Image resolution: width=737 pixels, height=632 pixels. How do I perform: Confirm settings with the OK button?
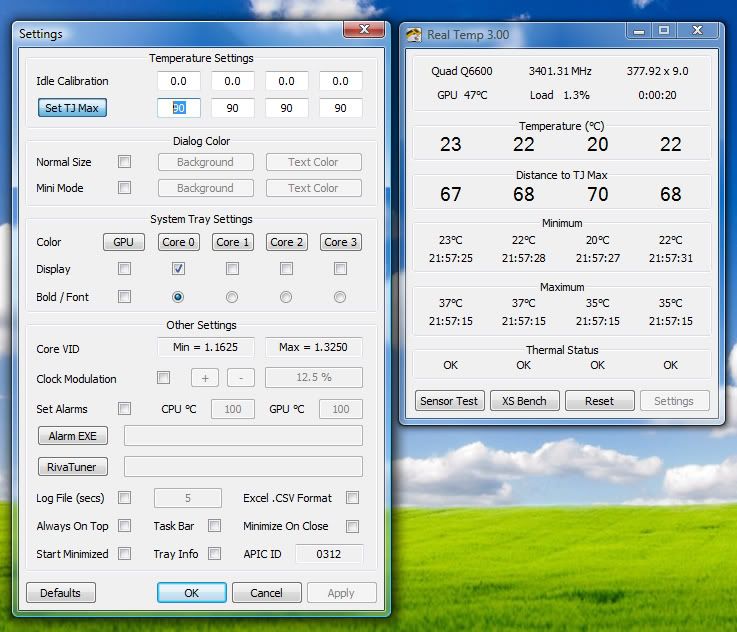pos(192,593)
